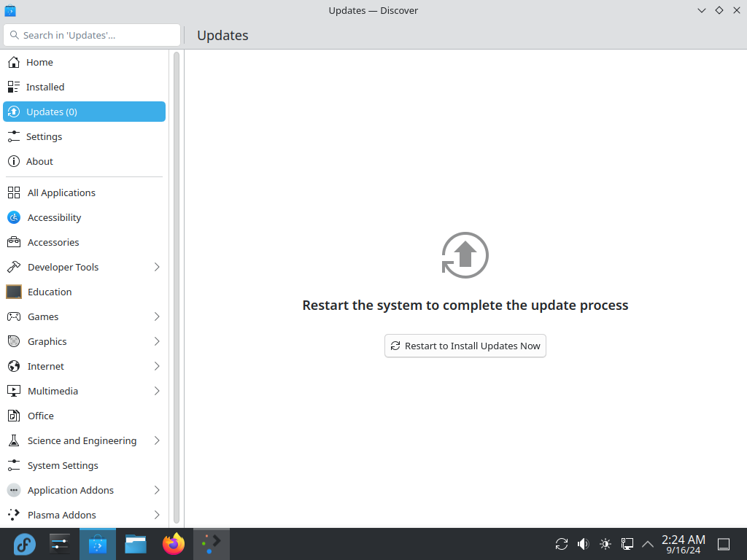Open the Discover window menu icon
The width and height of the screenshot is (747, 560).
pos(10,10)
